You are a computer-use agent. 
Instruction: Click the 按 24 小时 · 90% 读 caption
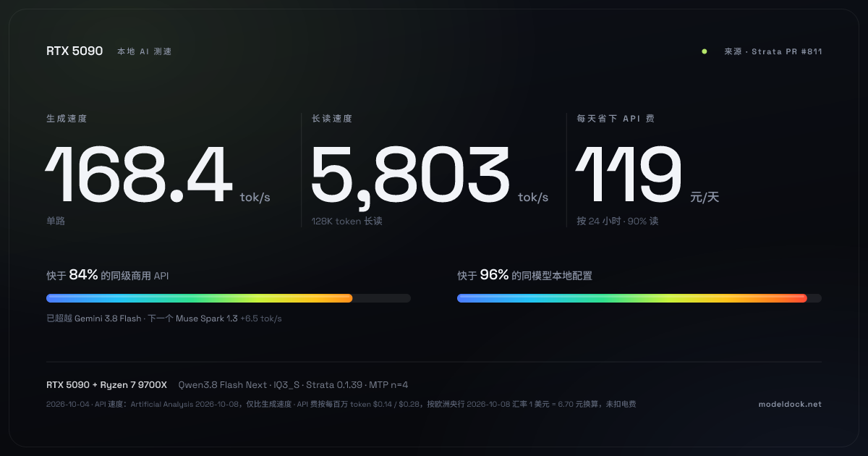[x=618, y=221]
